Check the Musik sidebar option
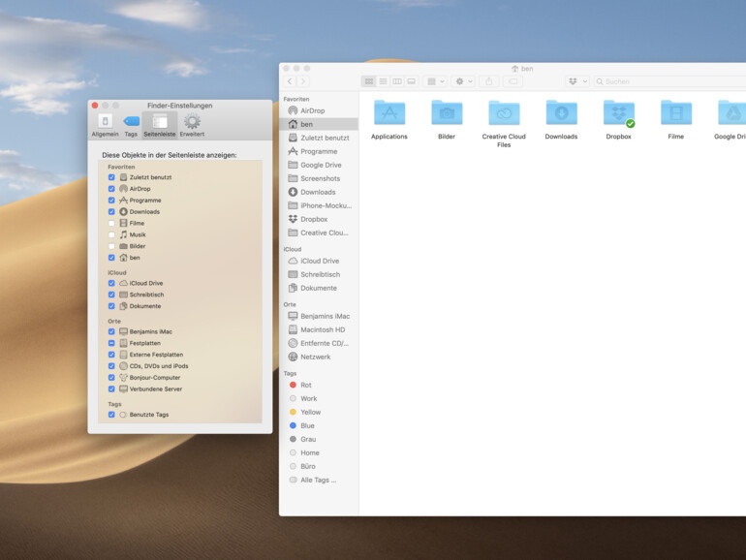746x560 pixels. [x=111, y=234]
